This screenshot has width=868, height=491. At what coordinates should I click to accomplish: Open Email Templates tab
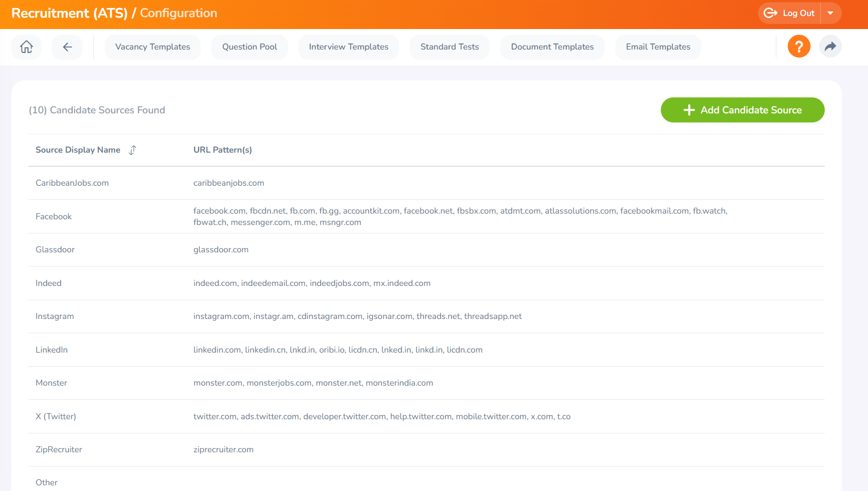(x=658, y=47)
